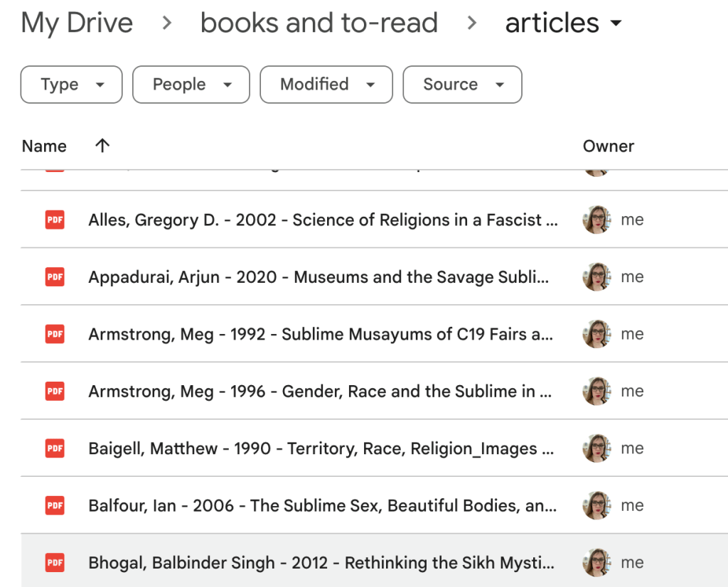Screen dimensions: 728x587
Task: Select Balfour, Ian - 2006 Sublime Sex file
Action: coord(322,505)
